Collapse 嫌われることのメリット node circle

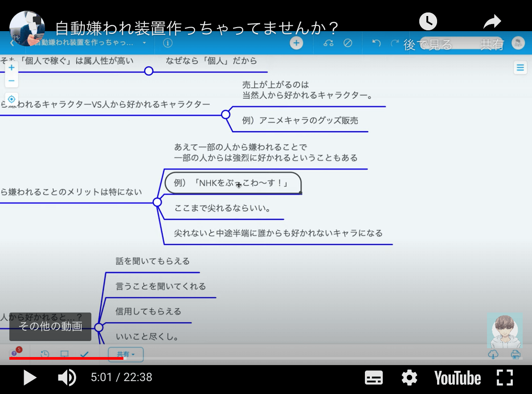tap(157, 203)
